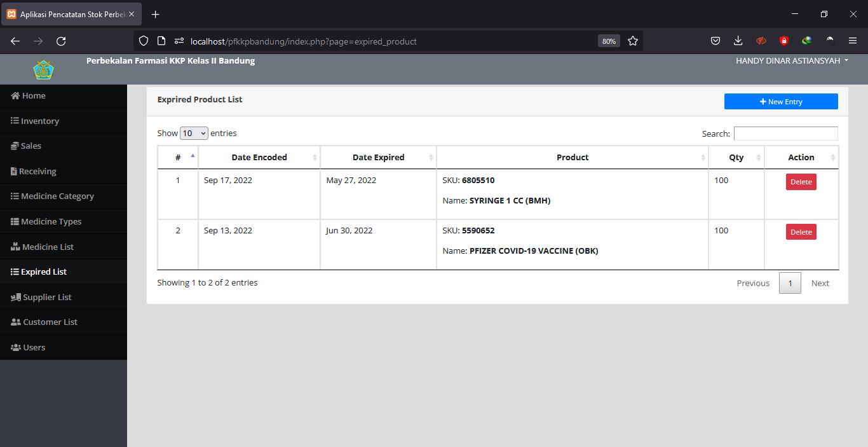Screen dimensions: 868x447
Task: Click the Sales coins icon
Action: (x=15, y=146)
